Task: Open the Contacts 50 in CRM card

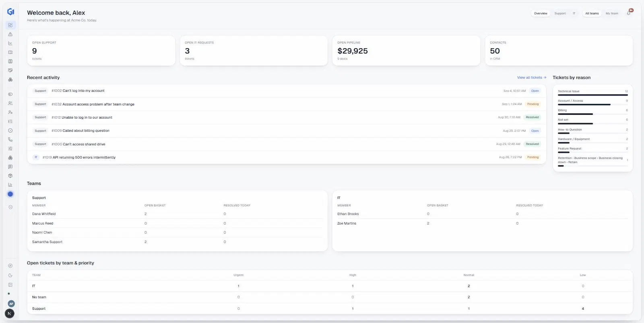Action: pos(559,51)
